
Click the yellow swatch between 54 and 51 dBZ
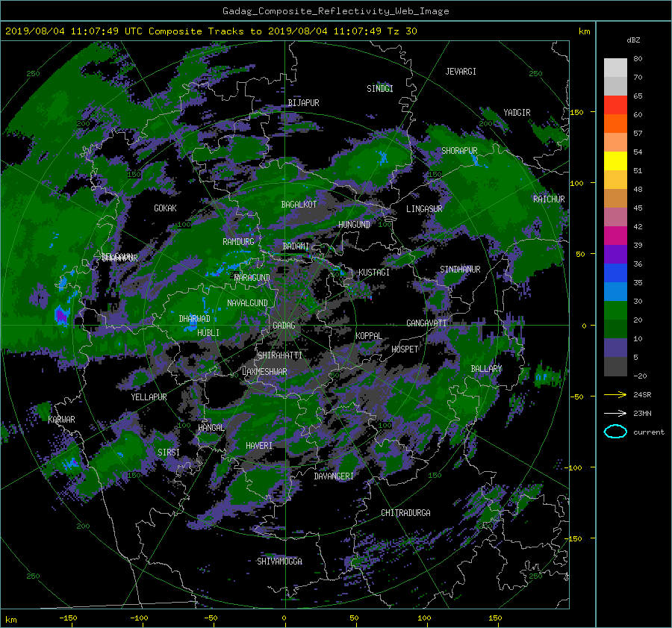[x=615, y=161]
